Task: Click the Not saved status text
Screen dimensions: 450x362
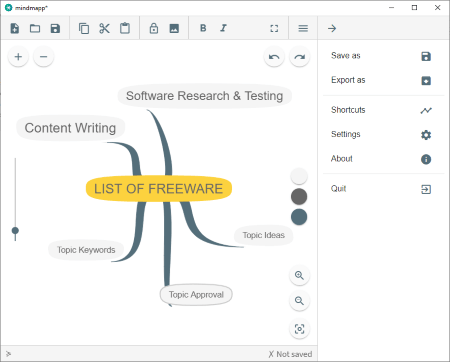Action: (x=294, y=354)
